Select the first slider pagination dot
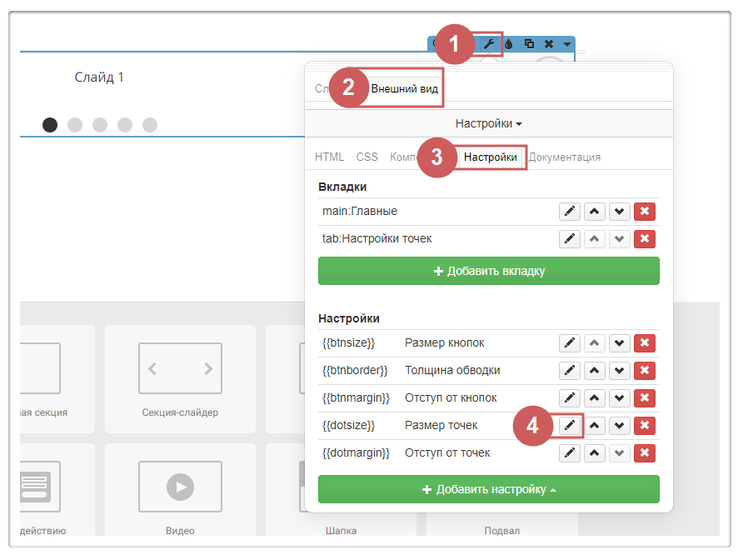This screenshot has height=560, width=743. [50, 125]
